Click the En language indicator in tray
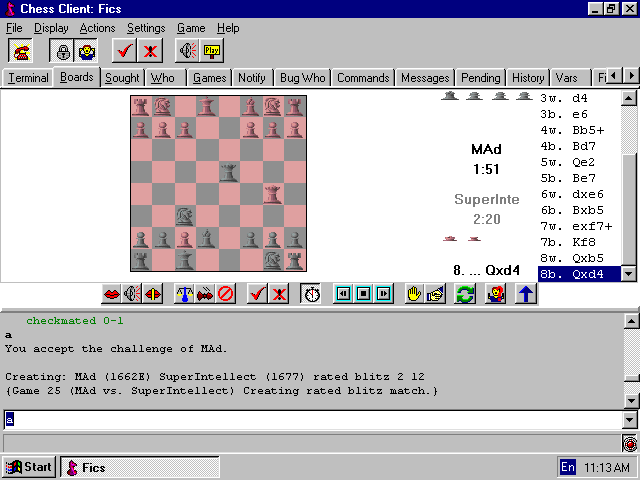 pos(567,467)
